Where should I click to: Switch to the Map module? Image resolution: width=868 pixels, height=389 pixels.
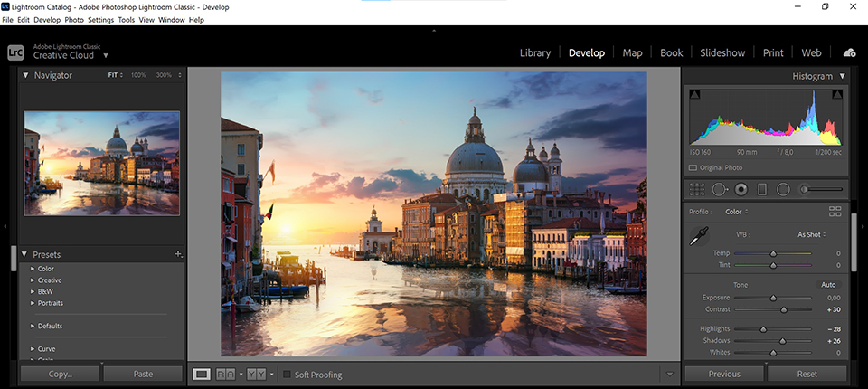tap(632, 52)
